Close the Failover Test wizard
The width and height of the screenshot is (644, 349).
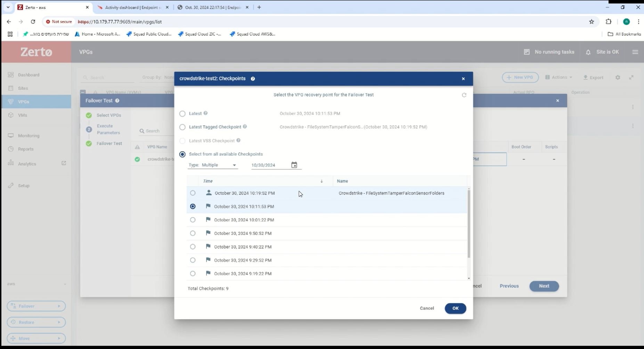(x=557, y=101)
